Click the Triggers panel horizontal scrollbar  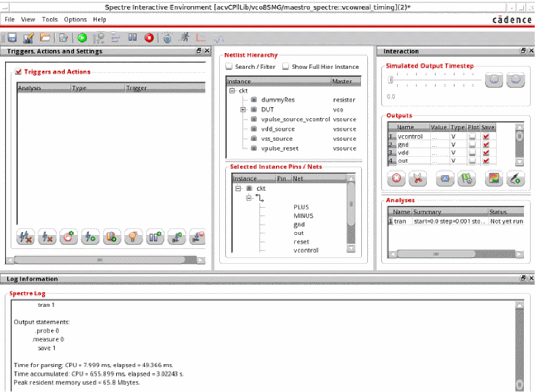click(x=100, y=260)
